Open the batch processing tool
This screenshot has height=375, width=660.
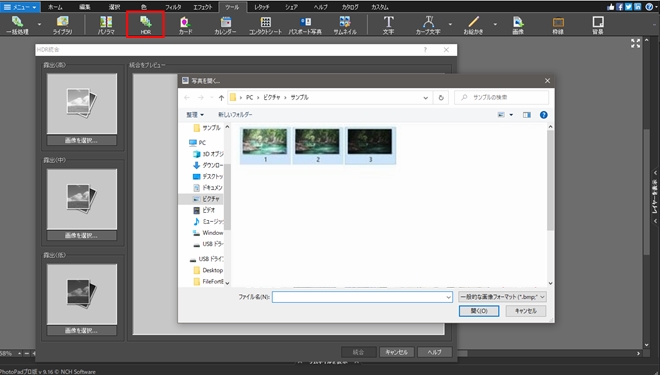[18, 24]
